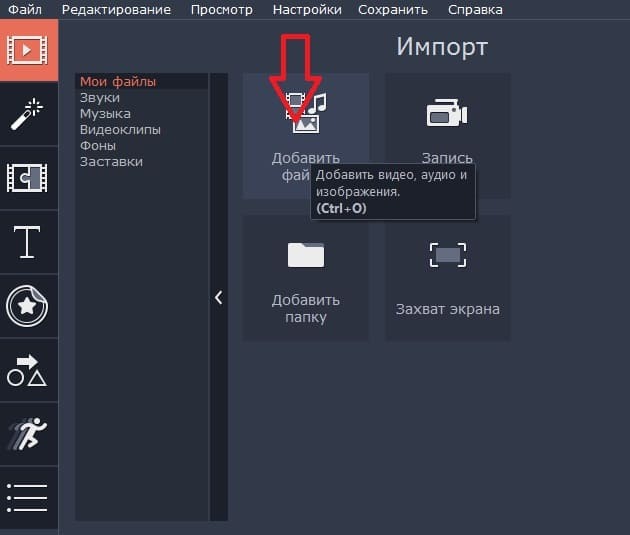Select Звуки in the category list
This screenshot has width=630, height=535.
(100, 97)
